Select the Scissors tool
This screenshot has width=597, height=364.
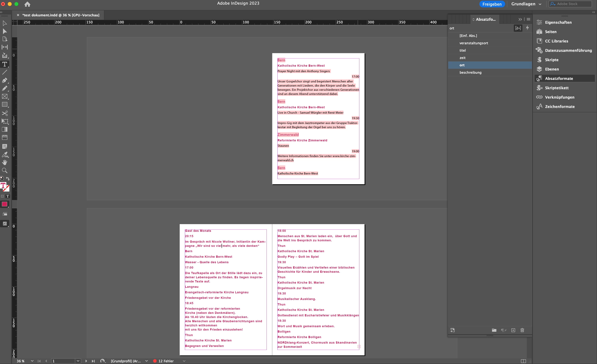pyautogui.click(x=5, y=113)
